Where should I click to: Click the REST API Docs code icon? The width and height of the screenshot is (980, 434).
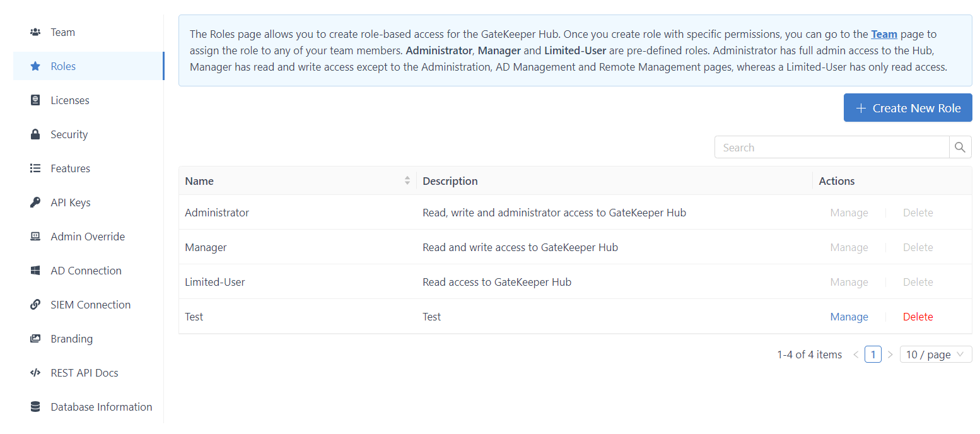[x=35, y=373]
